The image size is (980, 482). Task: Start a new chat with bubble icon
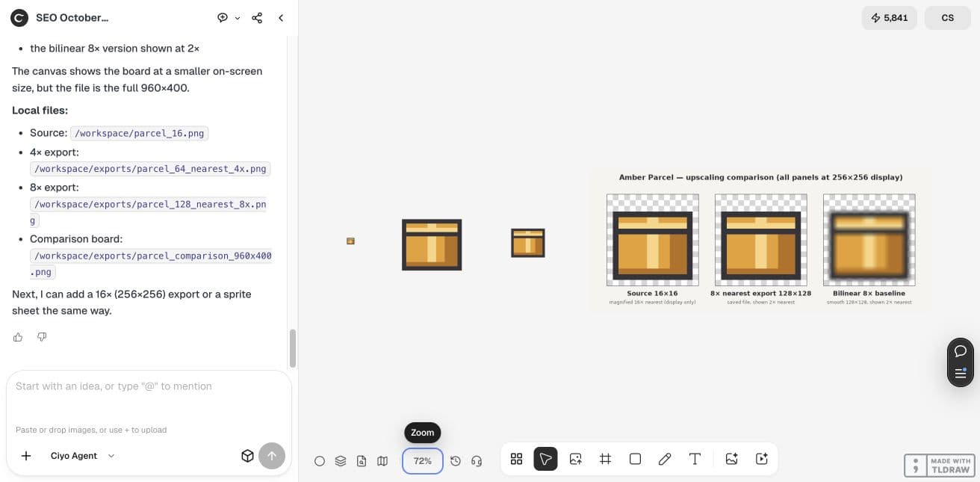(223, 18)
